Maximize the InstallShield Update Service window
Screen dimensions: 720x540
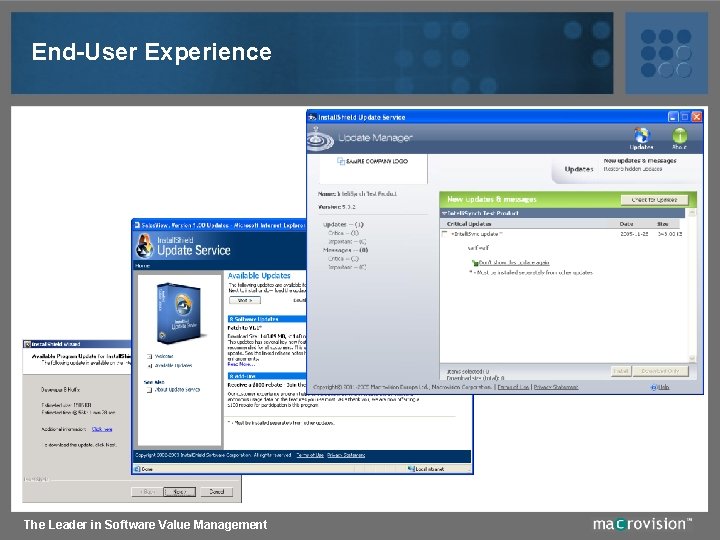point(685,117)
